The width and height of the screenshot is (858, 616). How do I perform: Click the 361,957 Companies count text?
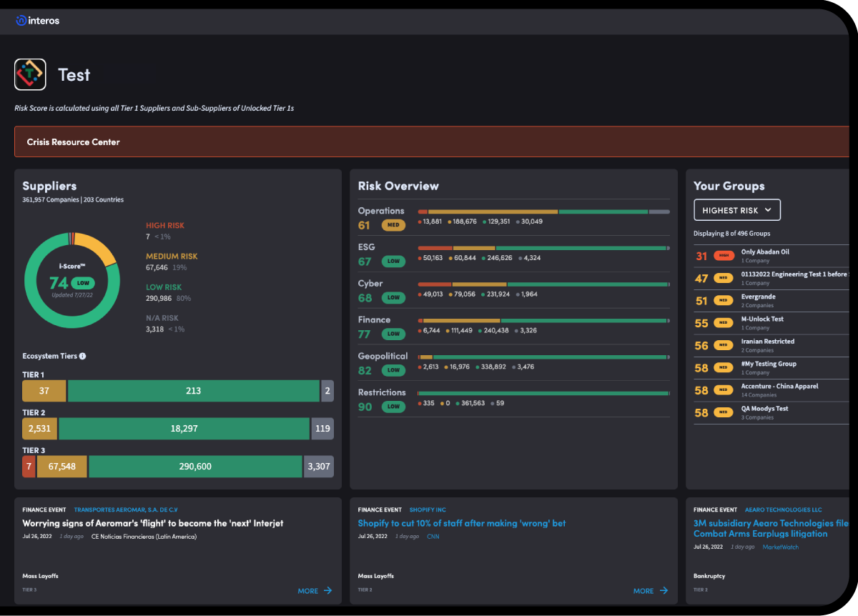[50, 200]
